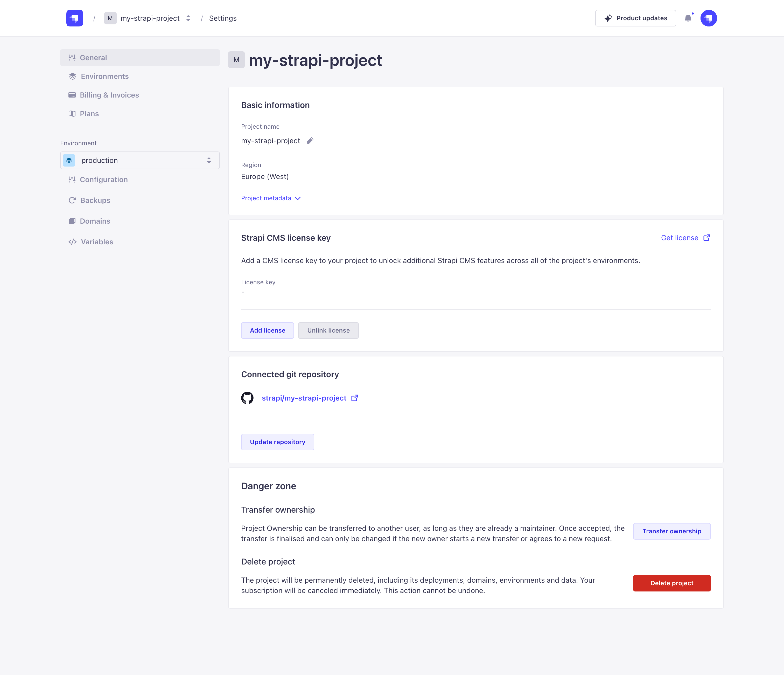
Task: Click the Configuration sliders icon
Action: pyautogui.click(x=72, y=180)
